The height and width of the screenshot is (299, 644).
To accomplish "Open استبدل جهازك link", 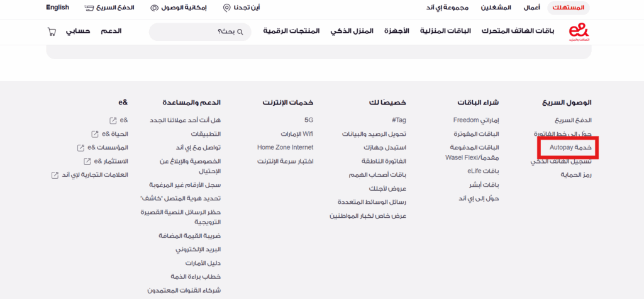I will [385, 147].
